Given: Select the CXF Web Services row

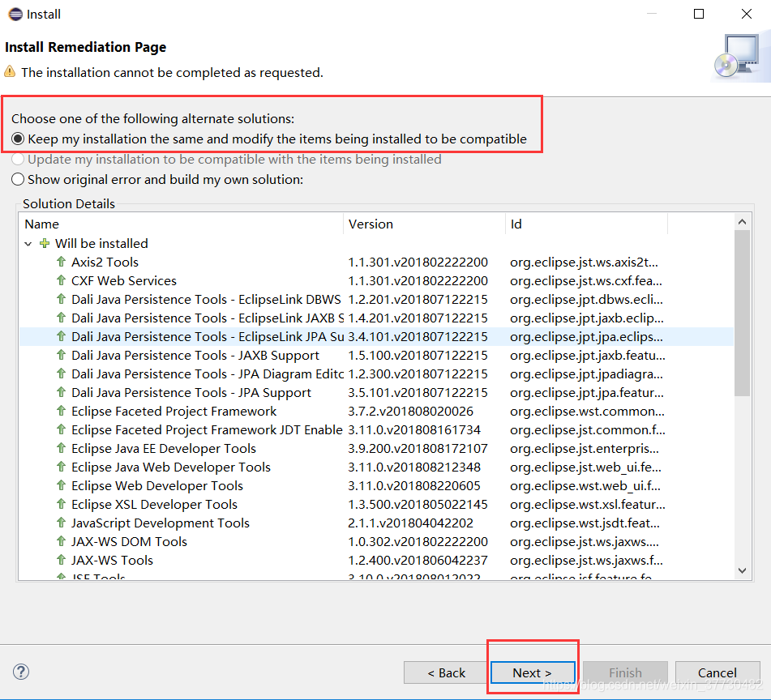Looking at the screenshot, I should [376, 280].
